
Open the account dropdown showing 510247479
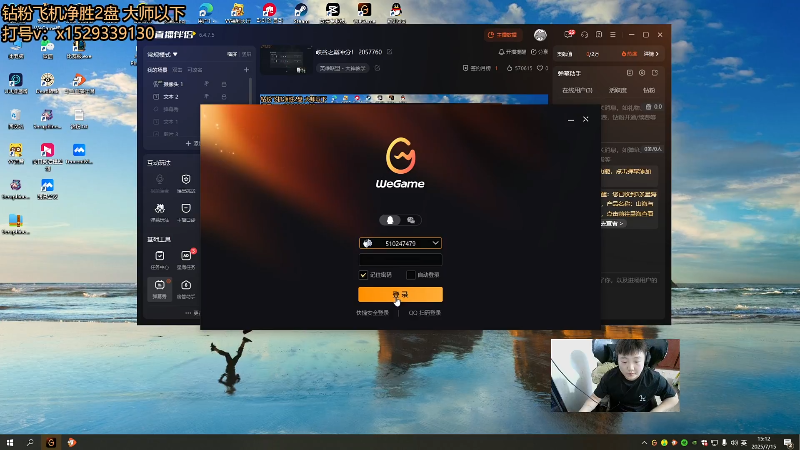[435, 243]
